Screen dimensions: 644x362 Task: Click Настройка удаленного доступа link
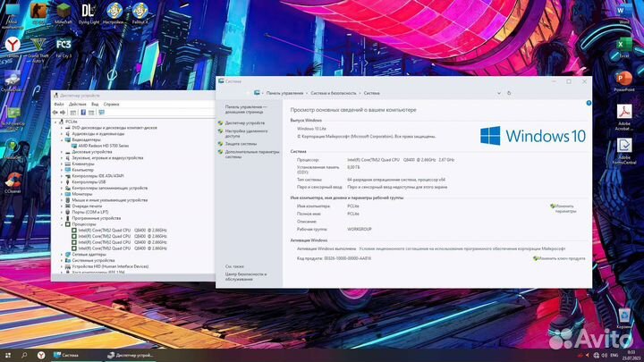pos(247,133)
